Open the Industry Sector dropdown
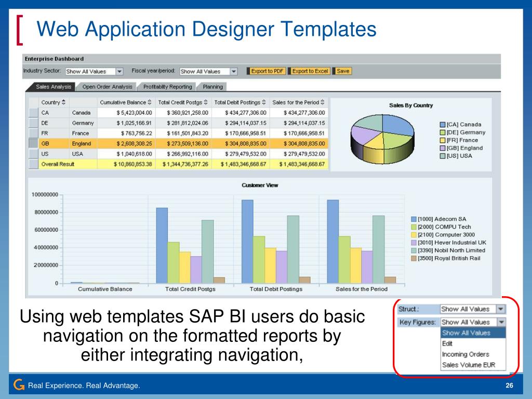This screenshot has width=532, height=399. point(119,71)
